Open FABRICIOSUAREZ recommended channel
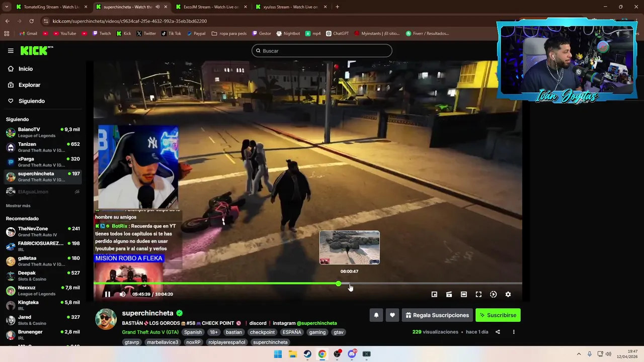Image resolution: width=644 pixels, height=362 pixels. pyautogui.click(x=43, y=246)
